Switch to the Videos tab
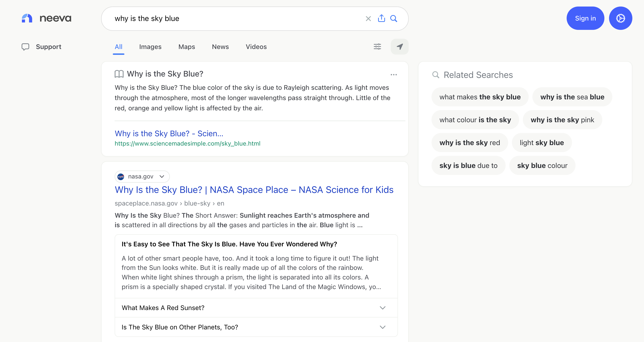644x342 pixels. tap(256, 47)
